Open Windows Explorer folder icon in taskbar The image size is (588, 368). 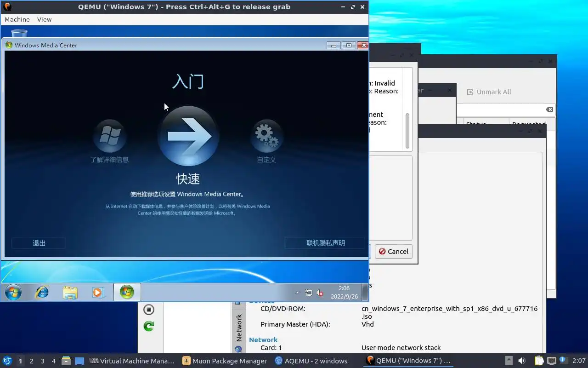(70, 293)
